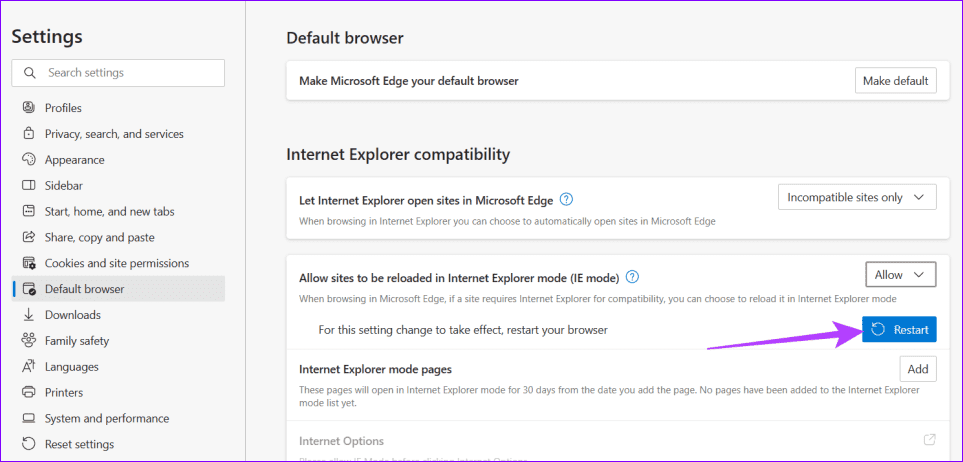Click the Start, home, and new tabs icon
Viewport: 963px width, 462px height.
point(28,211)
